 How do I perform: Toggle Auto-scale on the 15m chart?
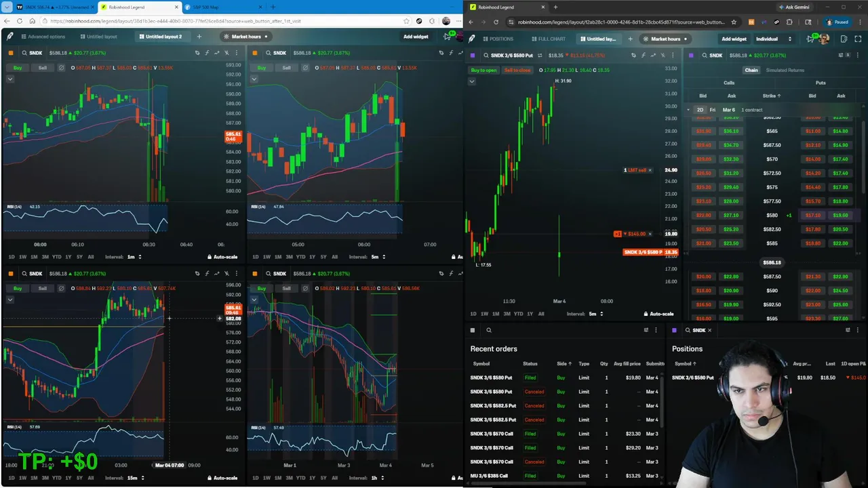(222, 478)
